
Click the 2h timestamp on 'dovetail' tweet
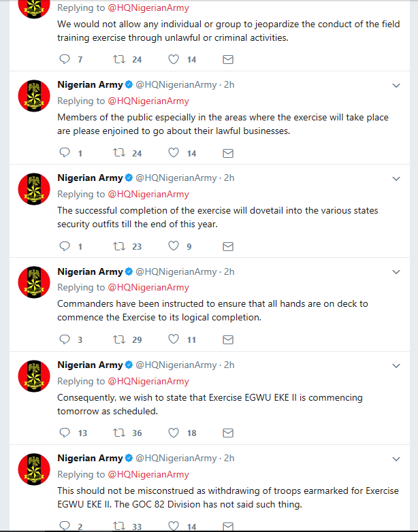tap(229, 178)
